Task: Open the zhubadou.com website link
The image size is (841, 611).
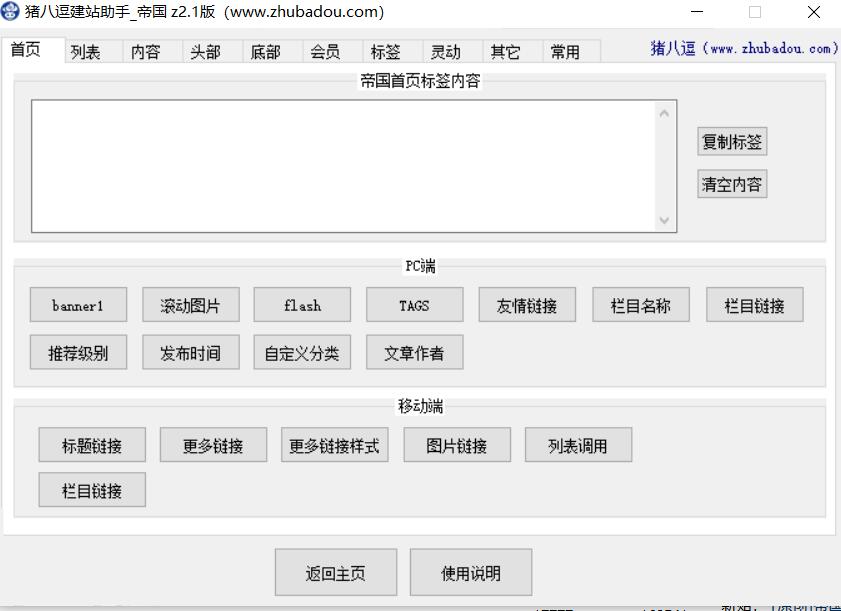Action: coord(744,48)
